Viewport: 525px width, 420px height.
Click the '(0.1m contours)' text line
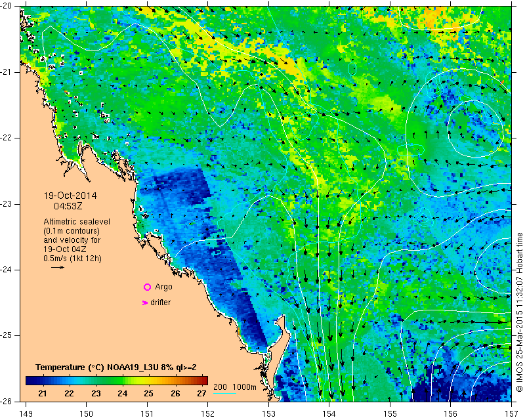coord(72,231)
